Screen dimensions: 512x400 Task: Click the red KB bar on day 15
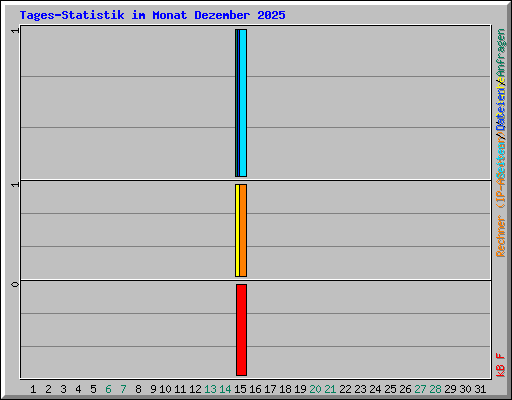click(242, 330)
